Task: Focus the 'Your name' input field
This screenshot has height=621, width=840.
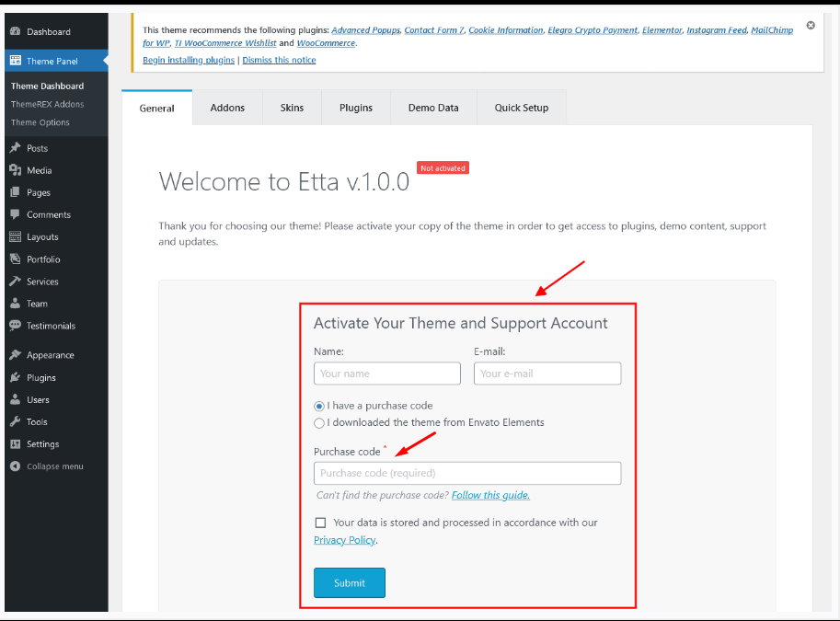Action: (x=387, y=374)
